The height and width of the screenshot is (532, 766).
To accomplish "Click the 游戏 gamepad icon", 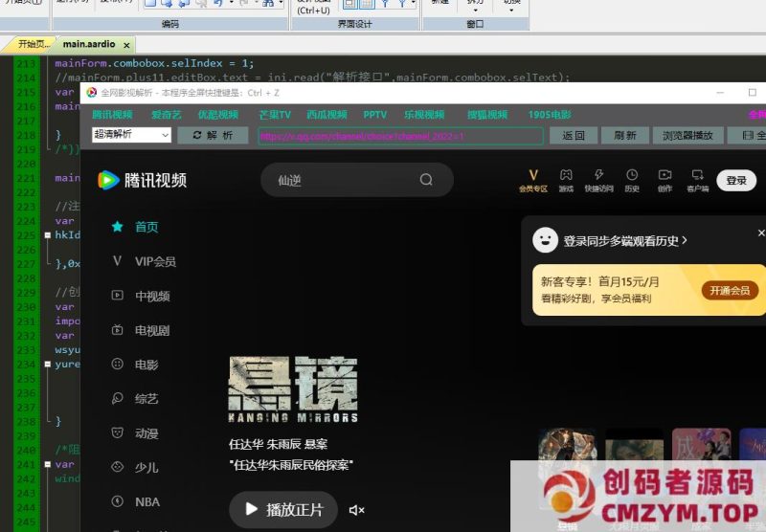I will (566, 180).
